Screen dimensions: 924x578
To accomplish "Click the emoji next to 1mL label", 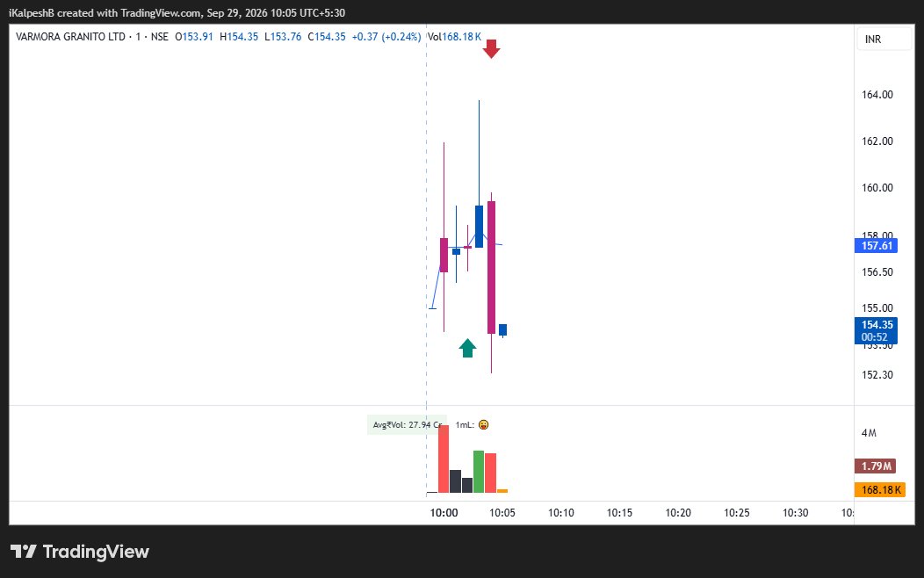I will pos(483,425).
